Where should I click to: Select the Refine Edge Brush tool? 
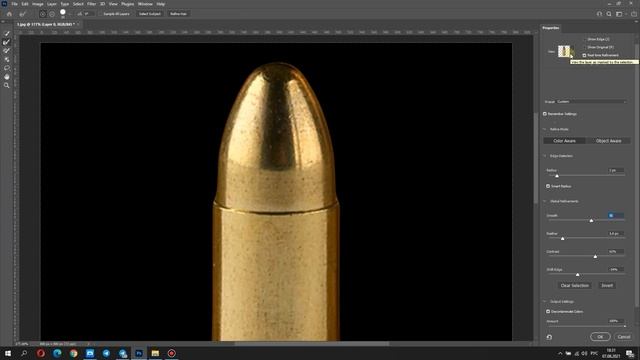click(7, 42)
